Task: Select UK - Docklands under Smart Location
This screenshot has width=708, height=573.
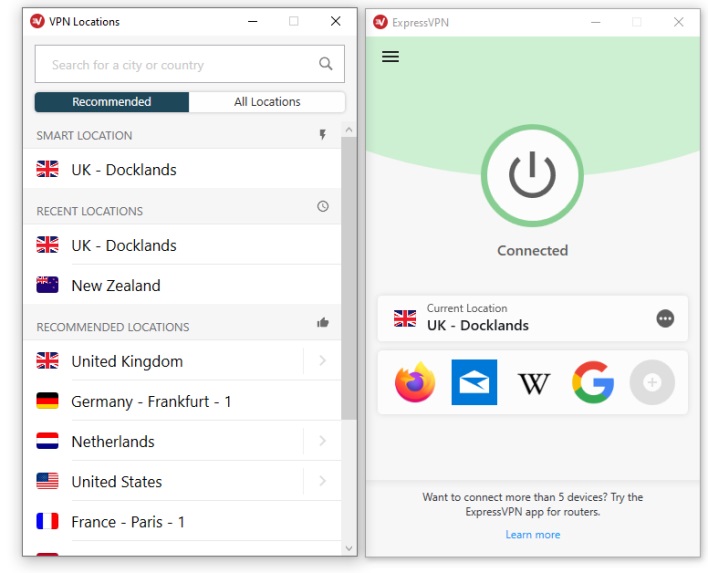Action: [124, 170]
